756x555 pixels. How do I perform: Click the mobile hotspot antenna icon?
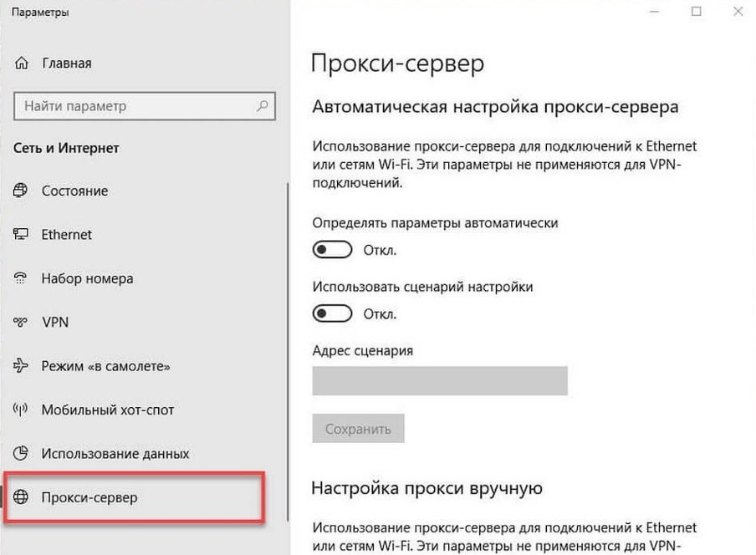click(20, 410)
